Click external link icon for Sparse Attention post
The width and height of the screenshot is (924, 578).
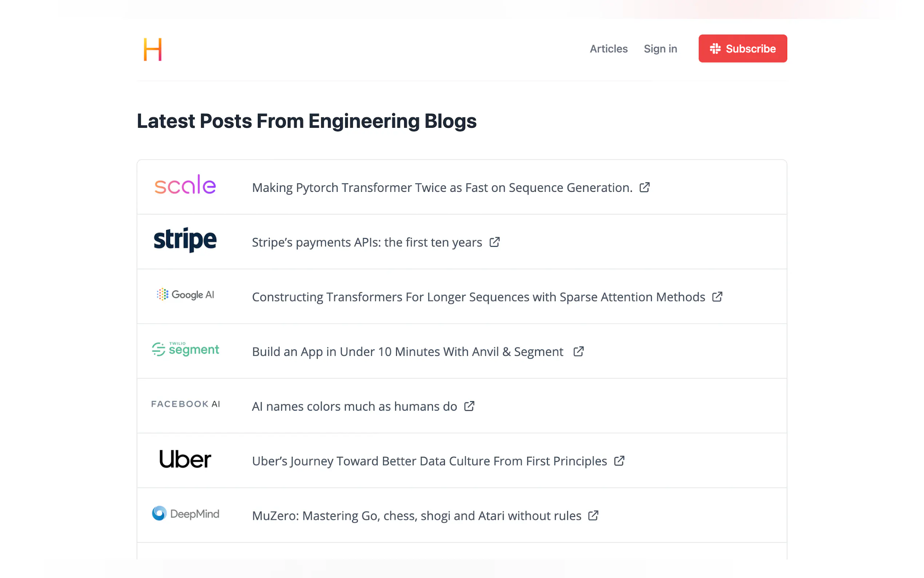tap(717, 297)
